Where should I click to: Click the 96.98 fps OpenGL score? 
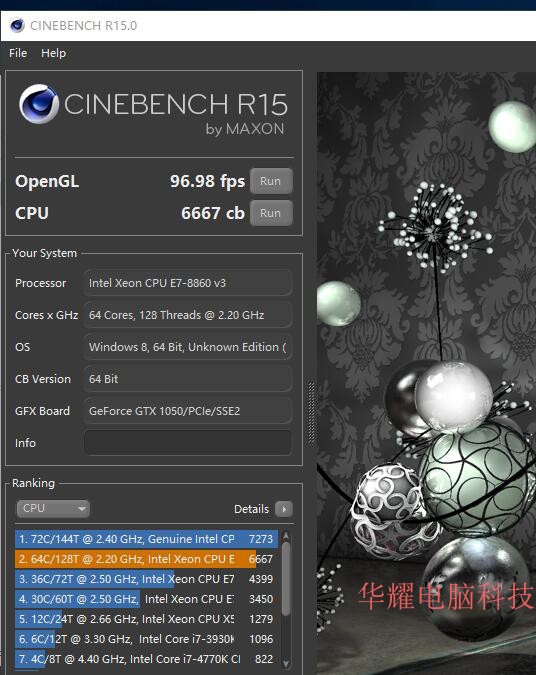207,181
